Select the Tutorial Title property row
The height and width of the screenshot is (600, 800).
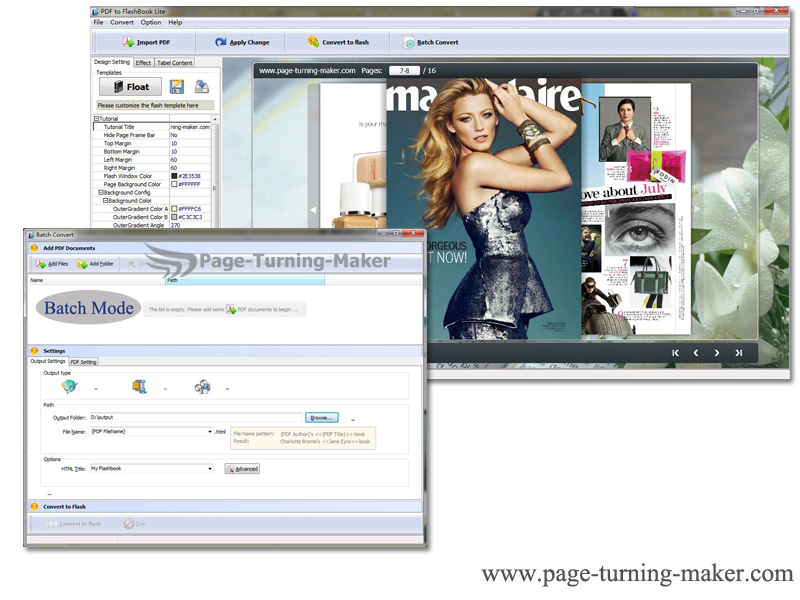tap(152, 127)
